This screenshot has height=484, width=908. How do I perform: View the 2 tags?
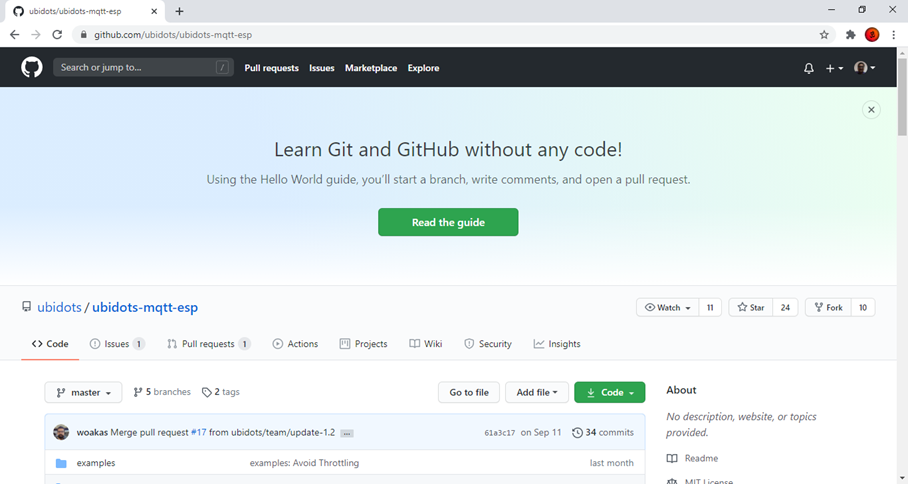click(221, 392)
